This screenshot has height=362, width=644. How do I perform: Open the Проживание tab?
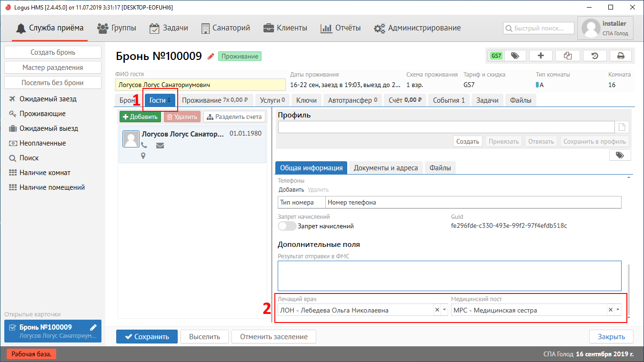click(215, 100)
